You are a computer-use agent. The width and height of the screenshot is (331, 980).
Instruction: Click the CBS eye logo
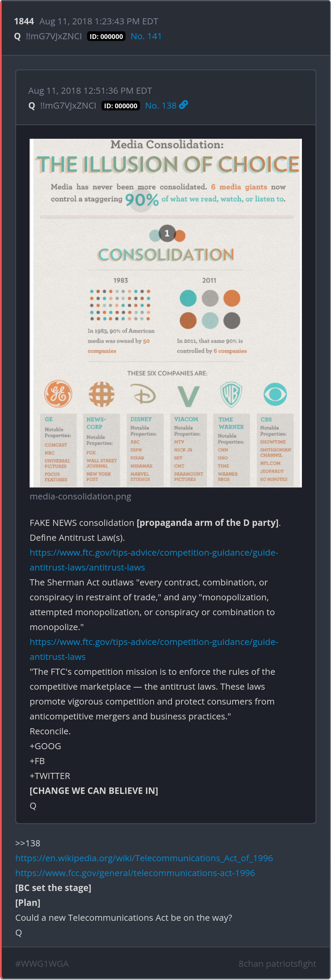point(275,394)
